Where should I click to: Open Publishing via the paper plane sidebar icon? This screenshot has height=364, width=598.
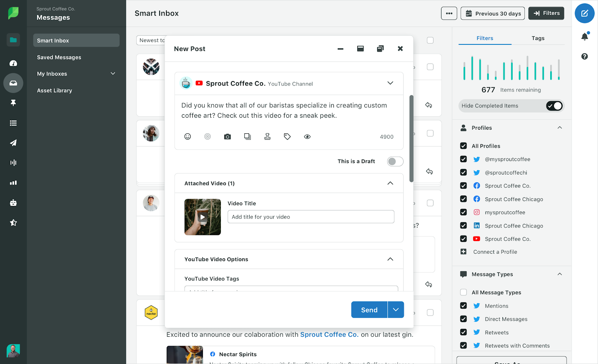tap(13, 143)
